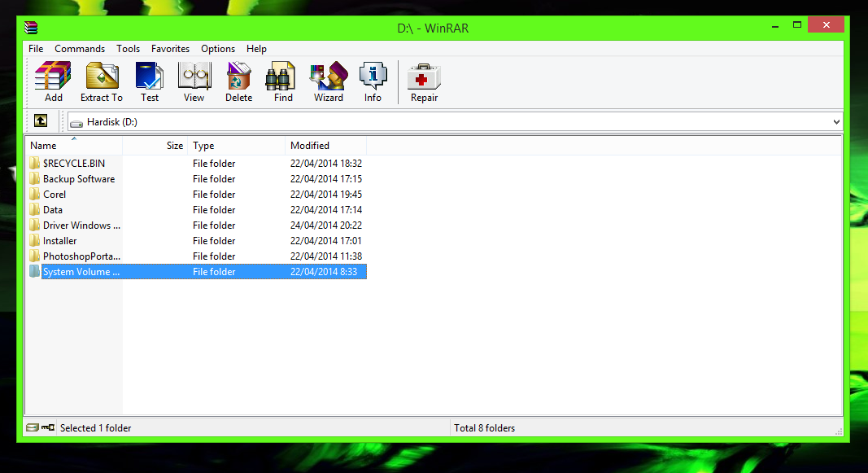Click the Hardisk drive icon in address bar
The height and width of the screenshot is (473, 868).
(77, 122)
